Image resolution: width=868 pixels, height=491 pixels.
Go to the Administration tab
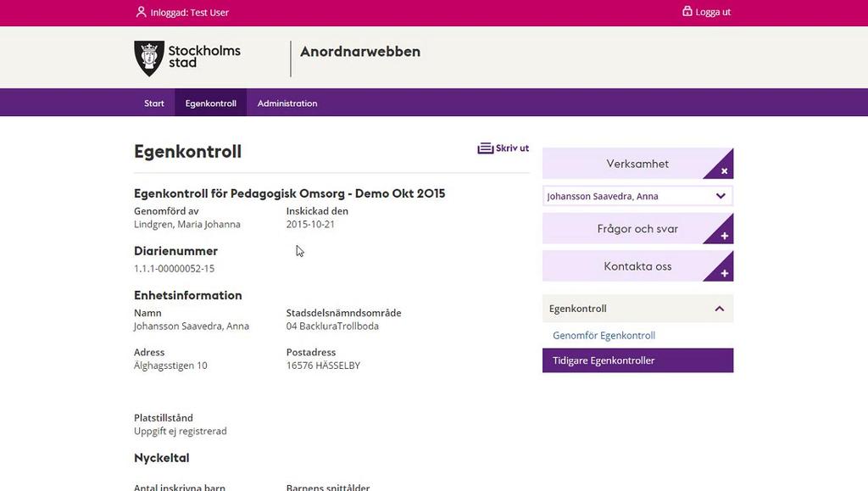point(287,103)
